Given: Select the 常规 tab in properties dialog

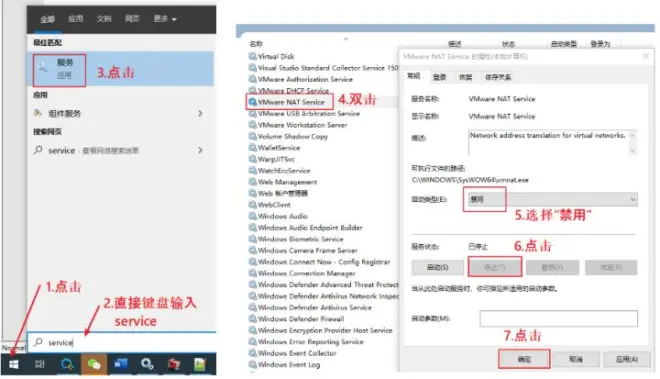Looking at the screenshot, I should click(414, 76).
